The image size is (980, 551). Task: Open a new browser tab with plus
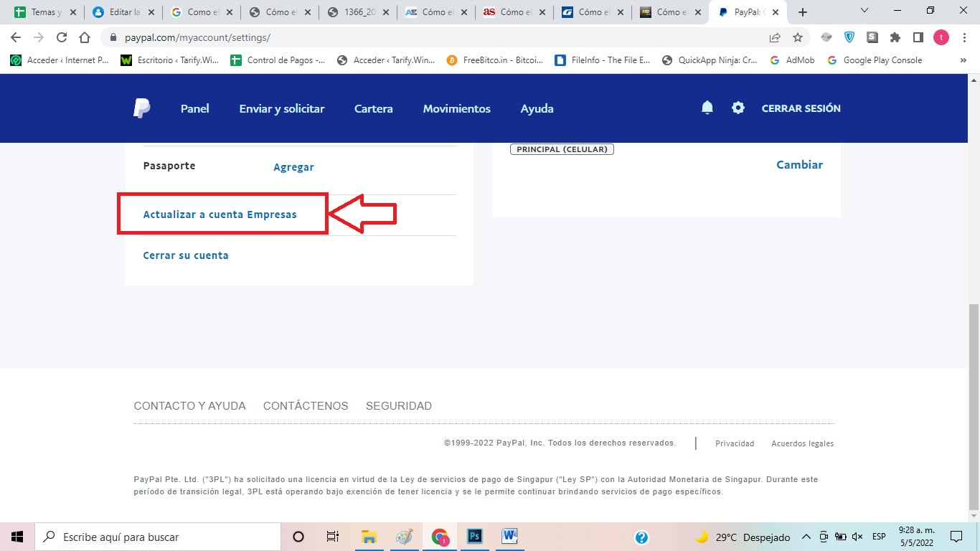803,12
